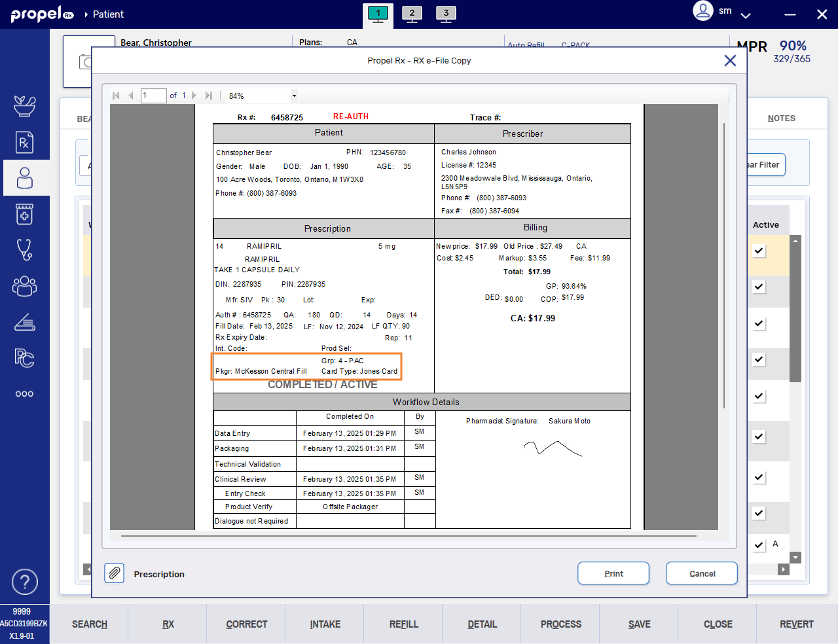The height and width of the screenshot is (644, 838).
Task: Click the report horizontal scrollbar
Action: click(x=409, y=536)
